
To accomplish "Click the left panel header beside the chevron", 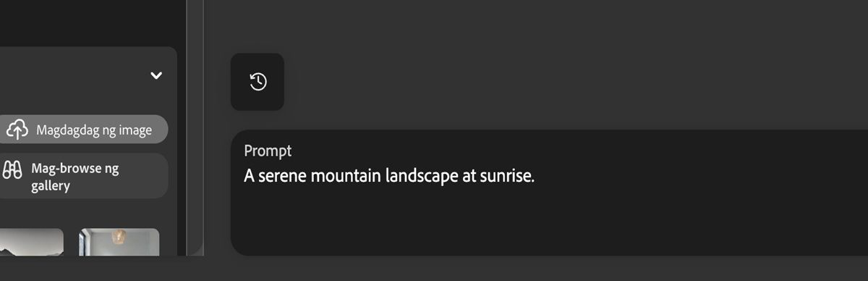I will pos(72,75).
